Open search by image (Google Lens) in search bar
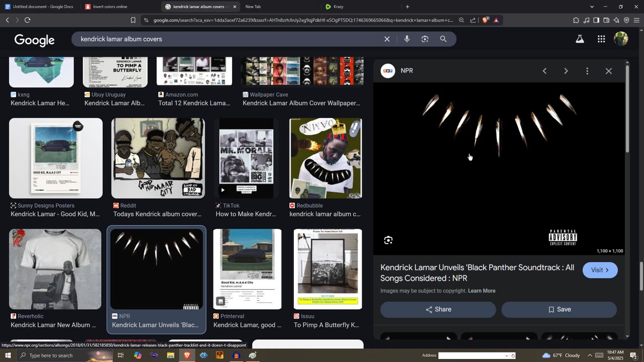This screenshot has width=644, height=362. 425,39
